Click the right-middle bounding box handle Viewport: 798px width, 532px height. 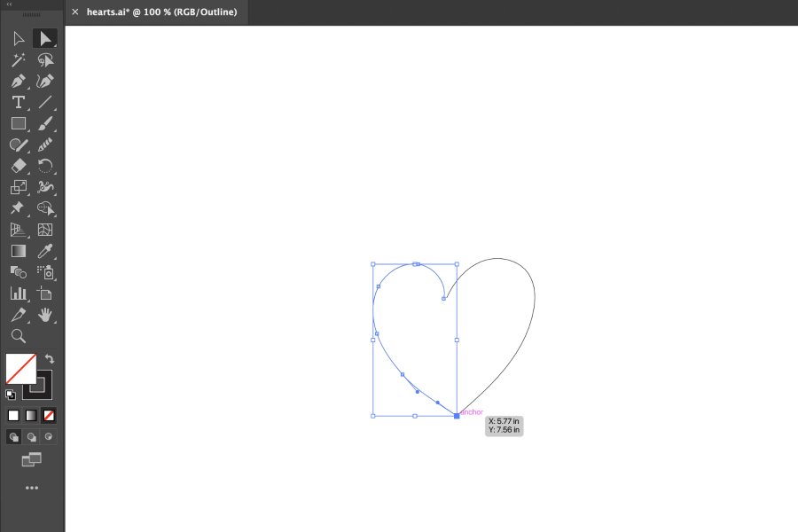(x=457, y=340)
